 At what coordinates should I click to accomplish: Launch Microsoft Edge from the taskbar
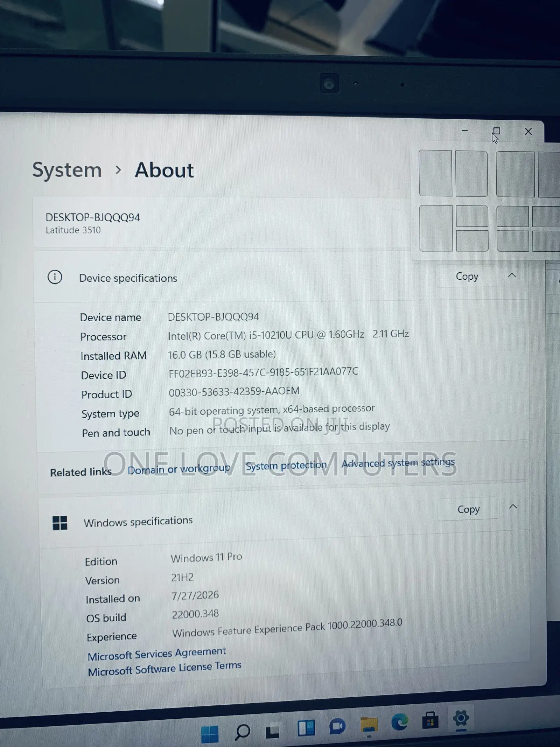pyautogui.click(x=399, y=722)
